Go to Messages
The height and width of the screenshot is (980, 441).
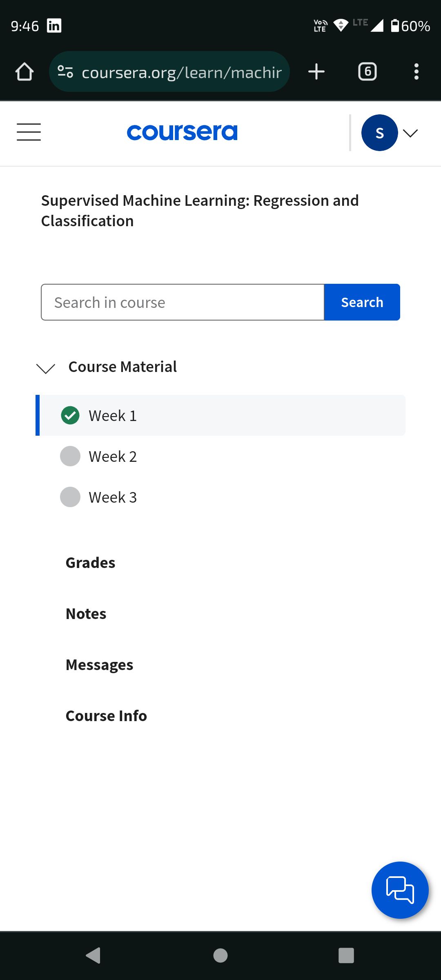(x=100, y=665)
